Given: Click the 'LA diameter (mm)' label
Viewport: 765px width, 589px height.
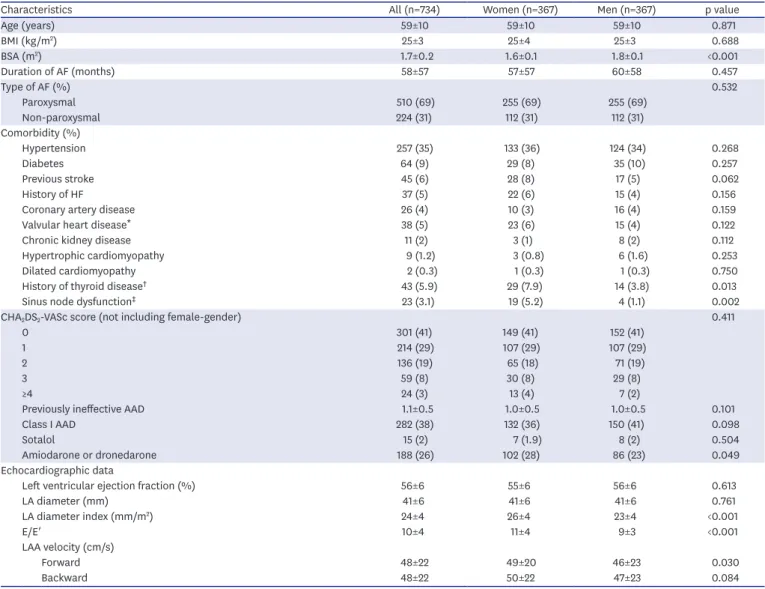Looking at the screenshot, I should coord(65,501).
